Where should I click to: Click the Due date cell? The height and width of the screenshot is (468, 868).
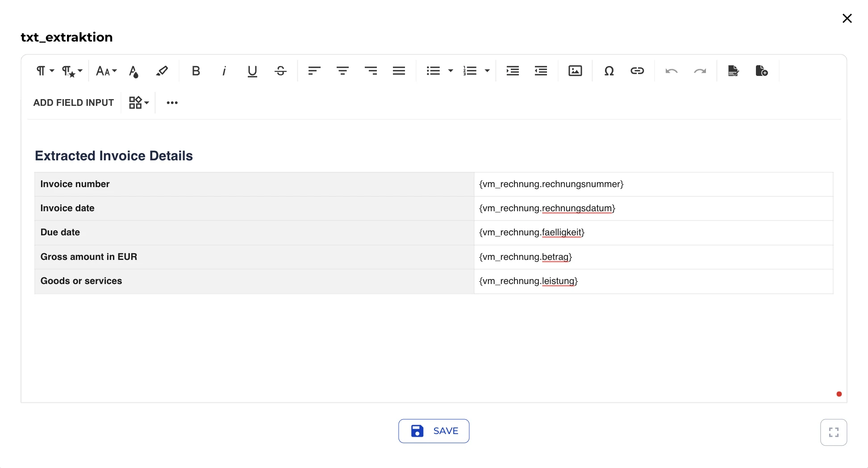pyautogui.click(x=254, y=233)
